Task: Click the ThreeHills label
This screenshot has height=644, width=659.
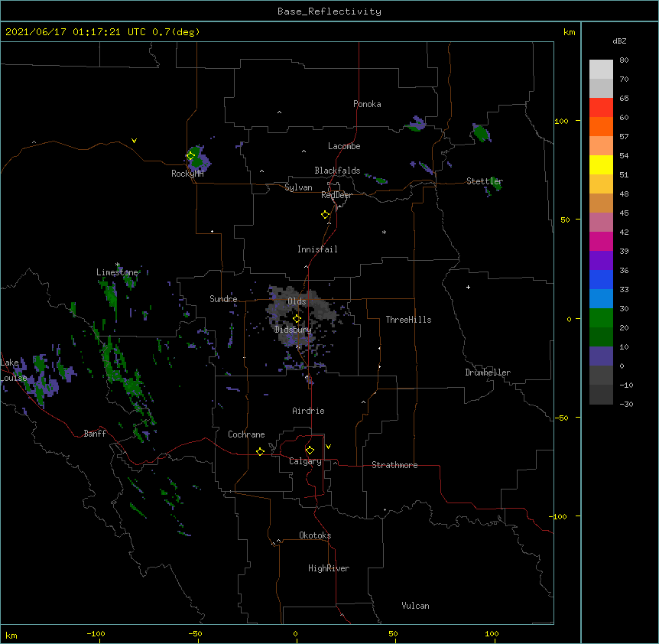Action: [x=408, y=320]
